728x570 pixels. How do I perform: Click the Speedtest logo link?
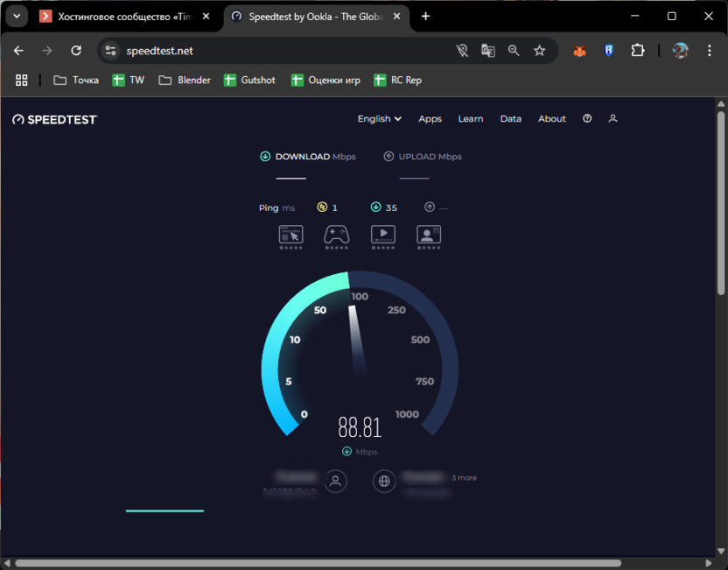pos(54,119)
